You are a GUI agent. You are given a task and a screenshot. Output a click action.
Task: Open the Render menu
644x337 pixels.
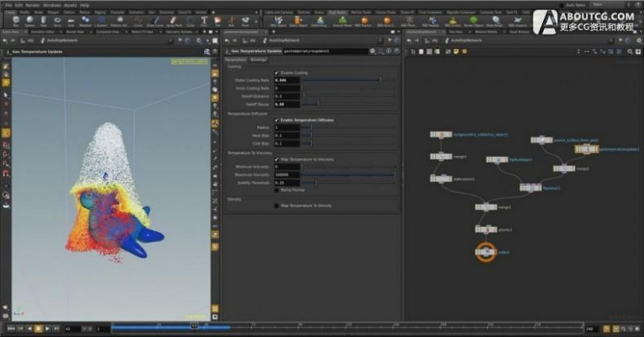tap(32, 5)
